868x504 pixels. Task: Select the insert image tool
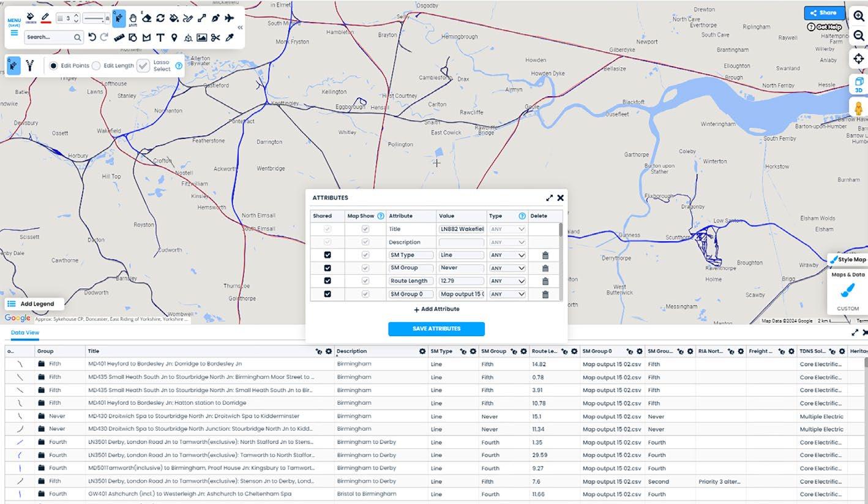(201, 37)
